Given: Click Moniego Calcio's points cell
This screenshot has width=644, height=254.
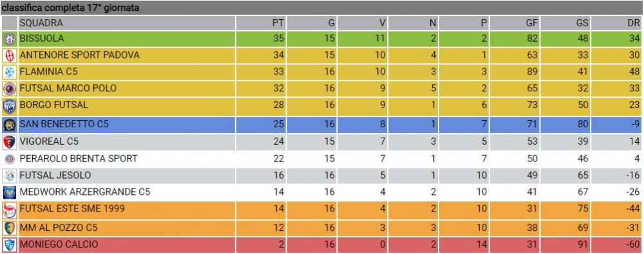Looking at the screenshot, I should 260,244.
